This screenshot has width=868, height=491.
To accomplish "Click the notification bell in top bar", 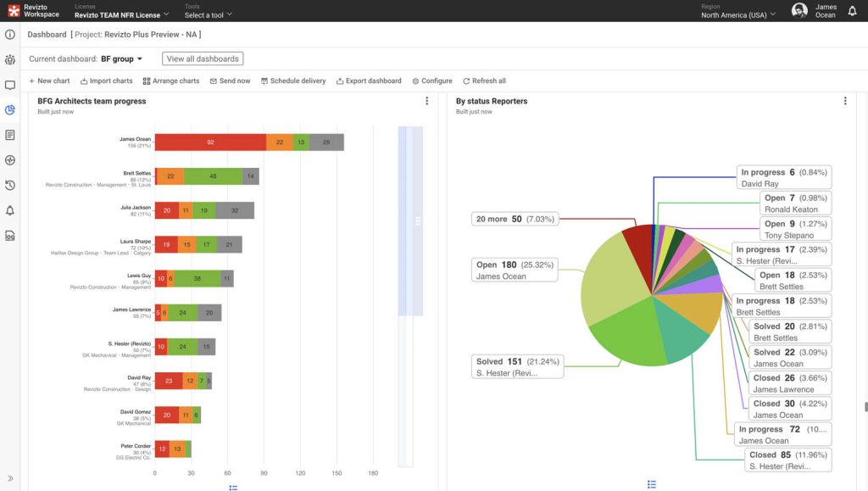I will coord(852,11).
